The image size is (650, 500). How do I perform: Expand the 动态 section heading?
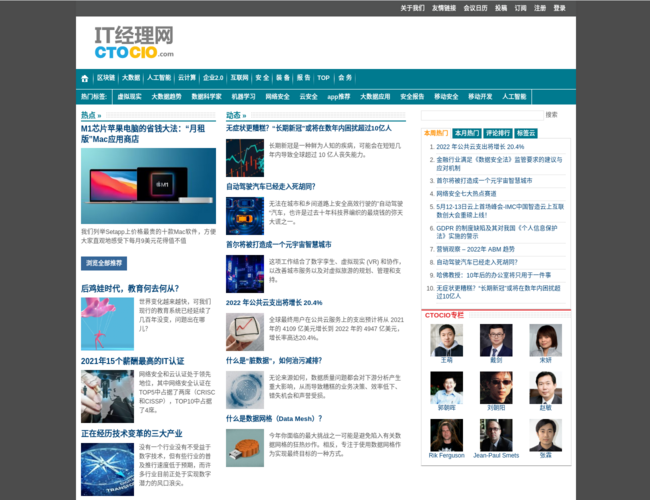[x=235, y=116]
